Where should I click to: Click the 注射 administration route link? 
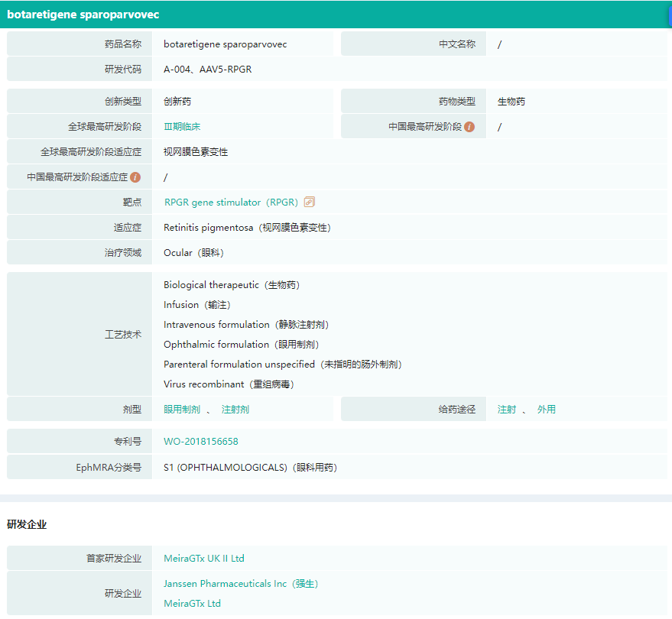pos(507,410)
